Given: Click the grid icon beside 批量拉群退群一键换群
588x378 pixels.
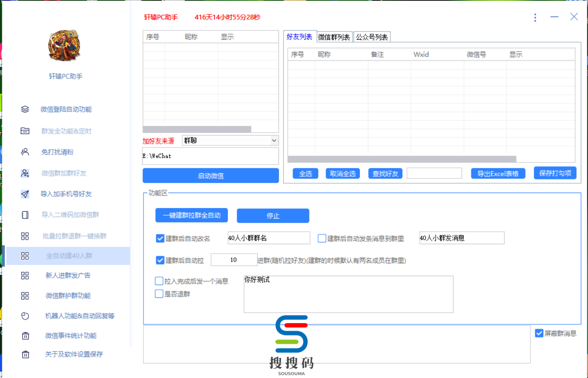Looking at the screenshot, I should [25, 236].
